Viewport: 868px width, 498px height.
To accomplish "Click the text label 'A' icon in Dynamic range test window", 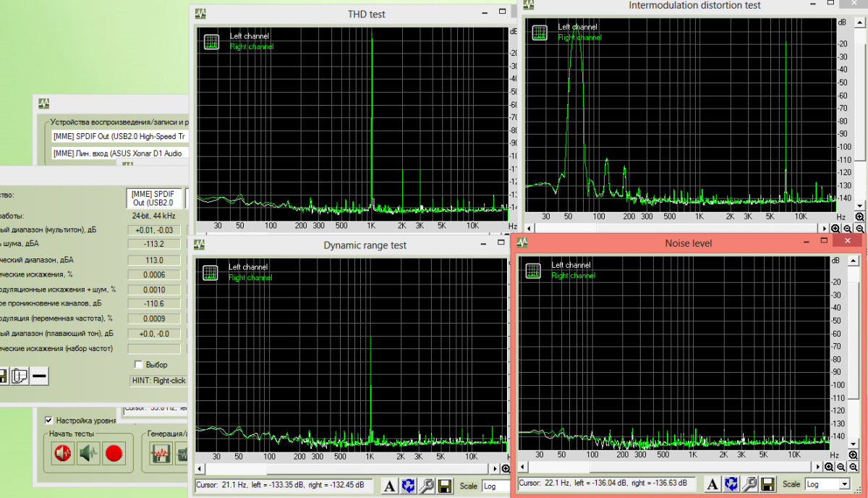I will tap(389, 486).
